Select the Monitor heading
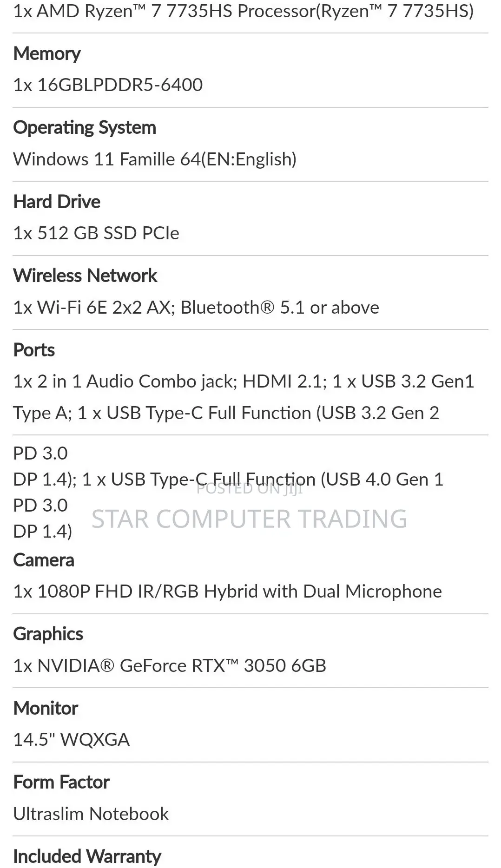Screen dimensions: 501x868 click(46, 708)
